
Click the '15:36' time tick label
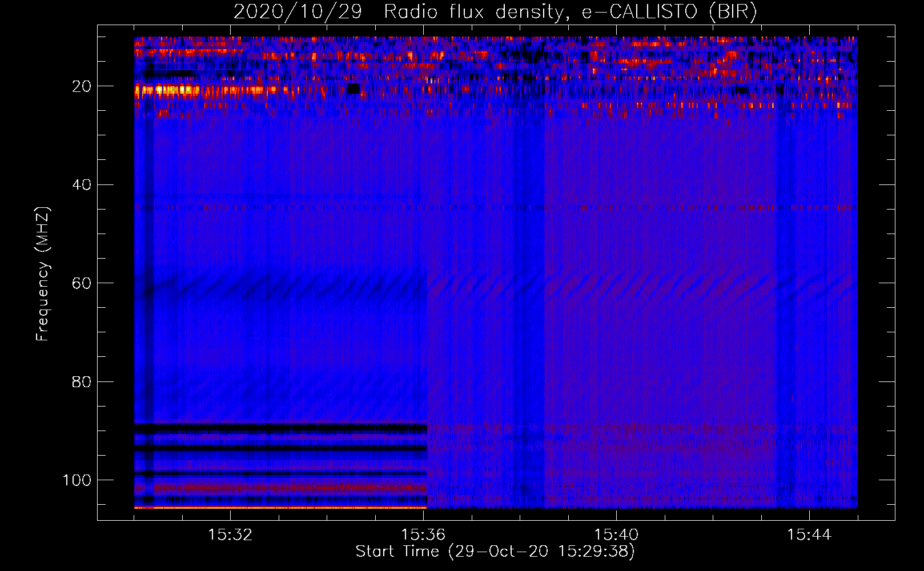(423, 535)
